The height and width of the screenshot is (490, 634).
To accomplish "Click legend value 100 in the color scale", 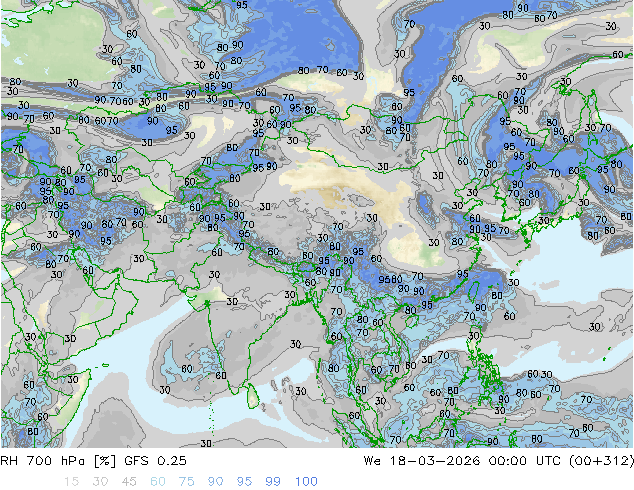I will [306, 482].
